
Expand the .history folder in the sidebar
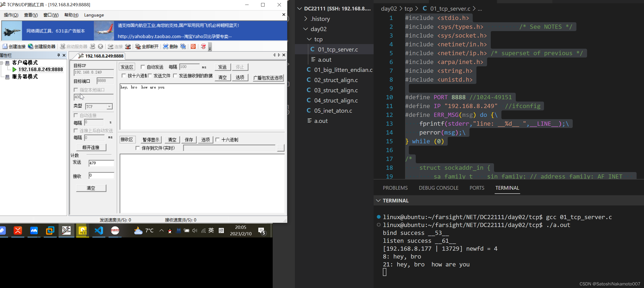[x=306, y=19]
